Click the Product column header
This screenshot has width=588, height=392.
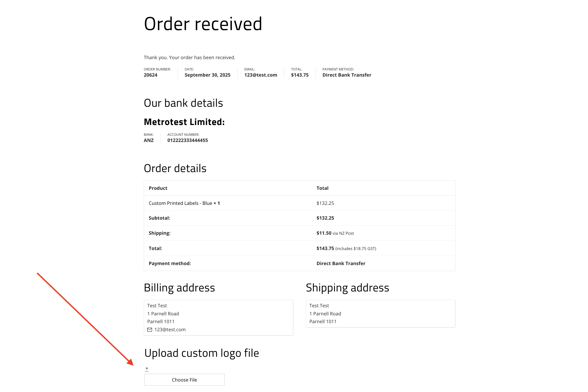click(x=158, y=188)
